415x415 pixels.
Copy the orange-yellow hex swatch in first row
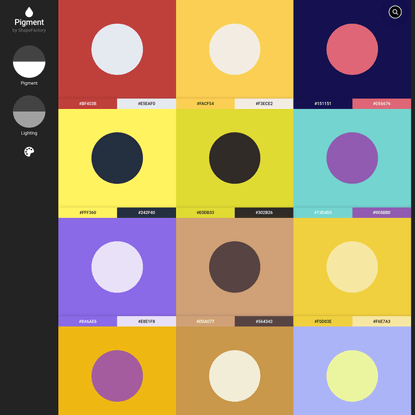tap(205, 104)
